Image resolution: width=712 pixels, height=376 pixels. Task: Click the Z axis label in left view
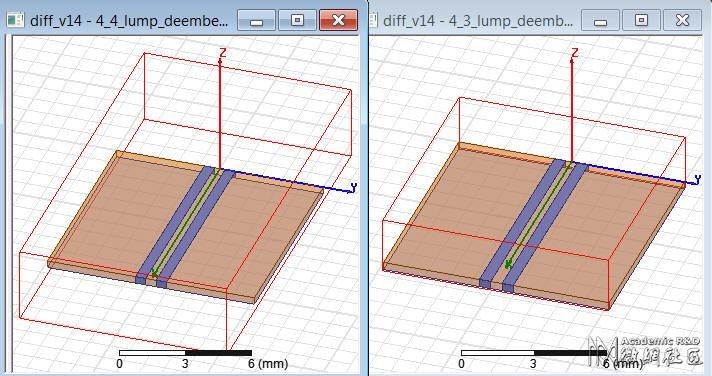click(x=222, y=53)
